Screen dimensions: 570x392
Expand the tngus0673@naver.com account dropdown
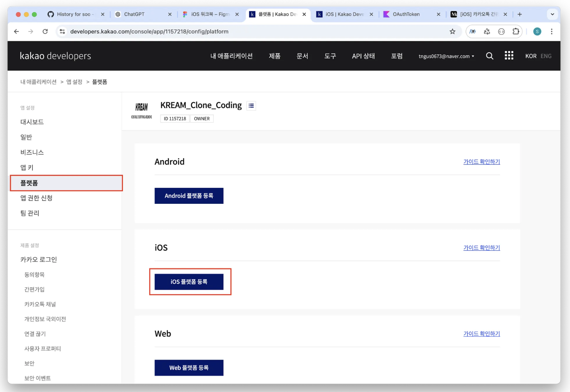[x=447, y=56]
